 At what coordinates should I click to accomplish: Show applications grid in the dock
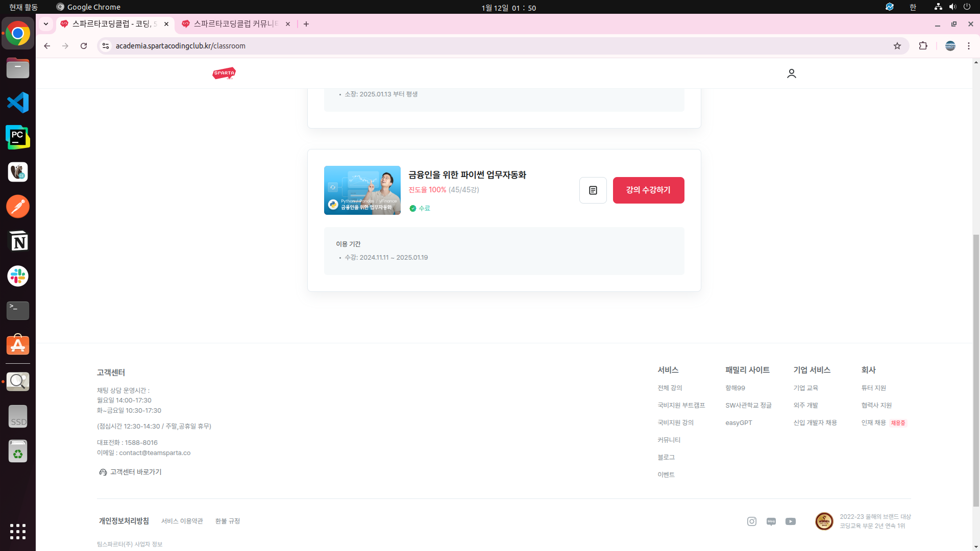tap(18, 532)
